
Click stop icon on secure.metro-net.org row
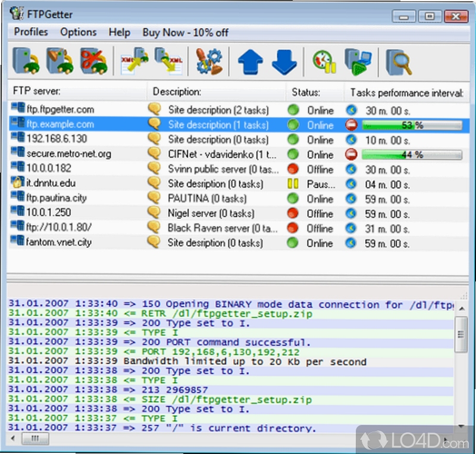(x=351, y=154)
